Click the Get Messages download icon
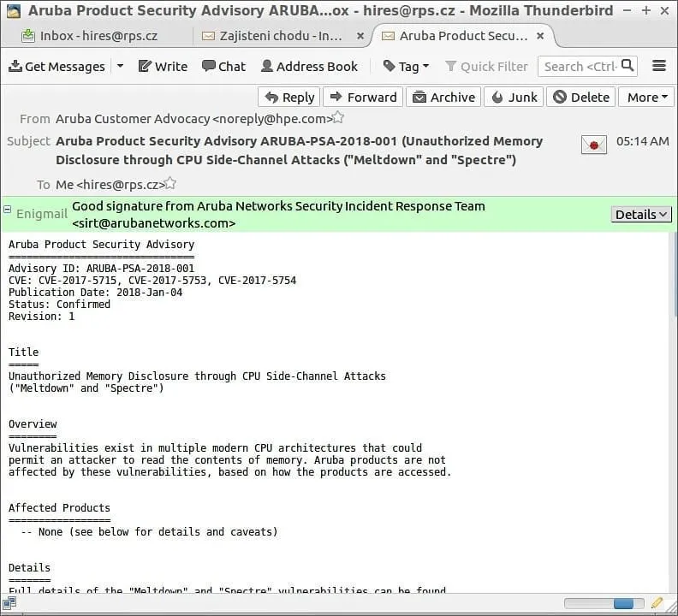The image size is (678, 616). coord(15,66)
